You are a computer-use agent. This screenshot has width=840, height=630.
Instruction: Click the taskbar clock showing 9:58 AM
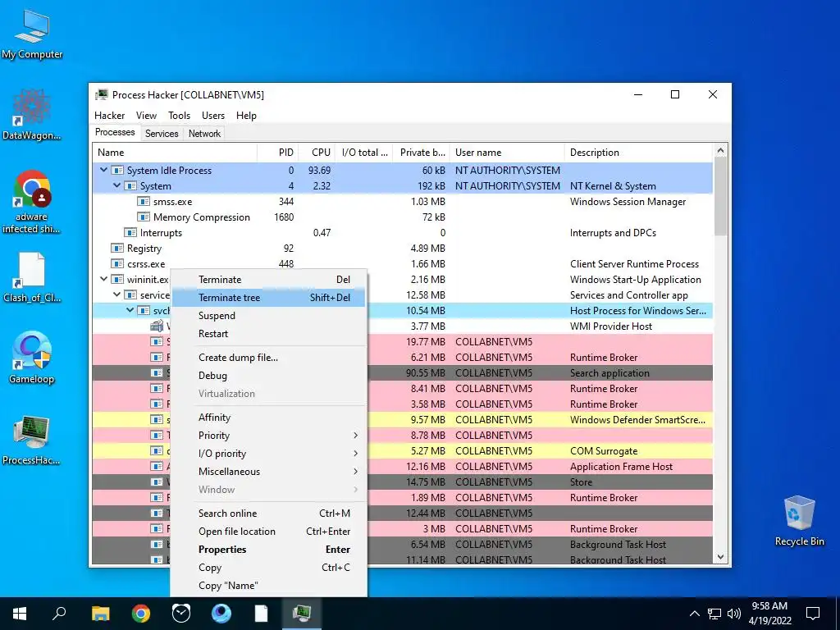(x=769, y=614)
